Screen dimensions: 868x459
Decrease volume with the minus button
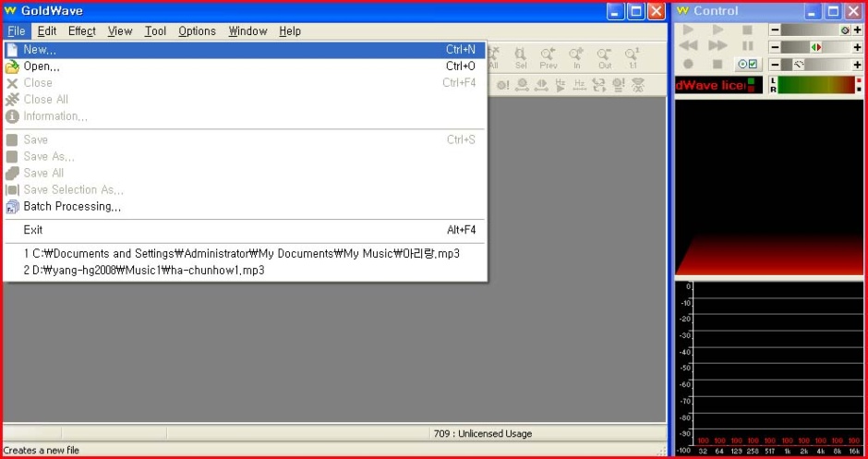775,30
